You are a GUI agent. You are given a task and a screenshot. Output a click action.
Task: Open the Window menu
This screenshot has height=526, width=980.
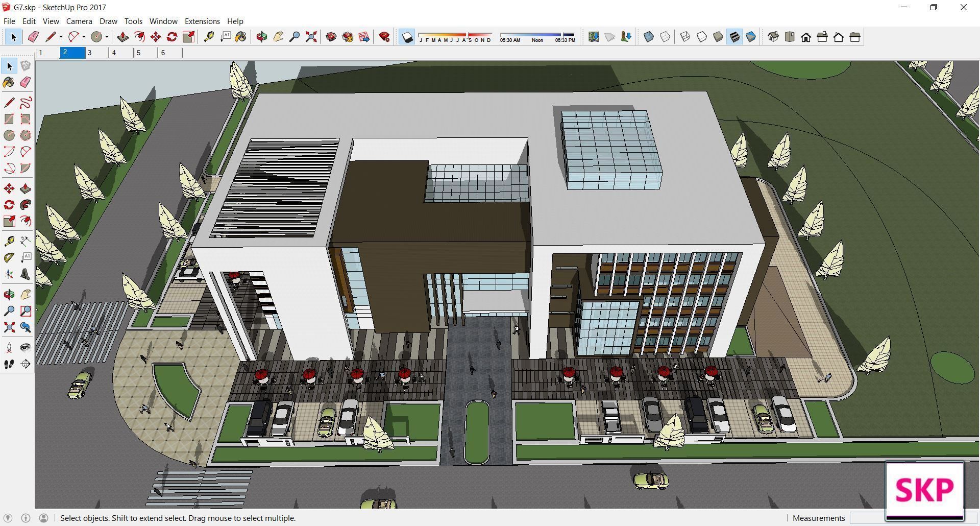click(x=163, y=21)
